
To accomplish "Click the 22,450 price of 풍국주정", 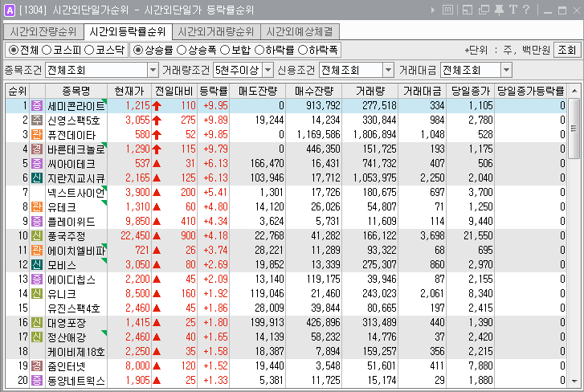I will point(135,236).
